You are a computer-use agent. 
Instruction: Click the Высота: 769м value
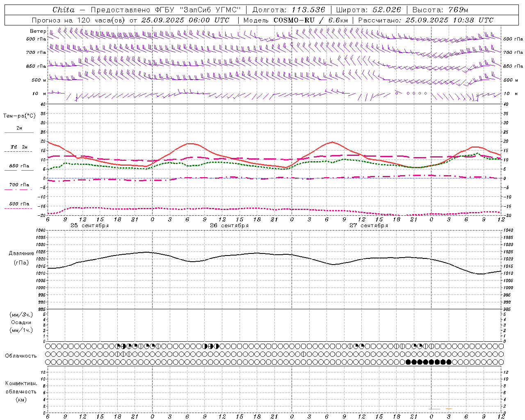(440, 10)
